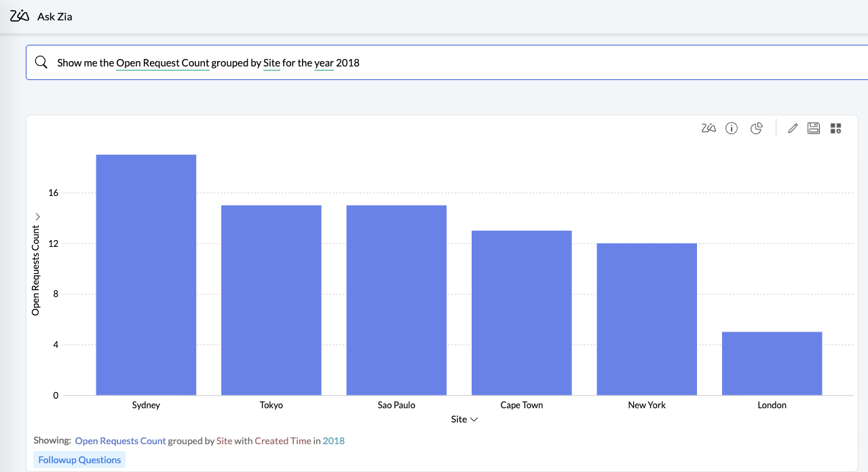The width and height of the screenshot is (868, 472).
Task: Add chart to dashboard icon
Action: [835, 128]
